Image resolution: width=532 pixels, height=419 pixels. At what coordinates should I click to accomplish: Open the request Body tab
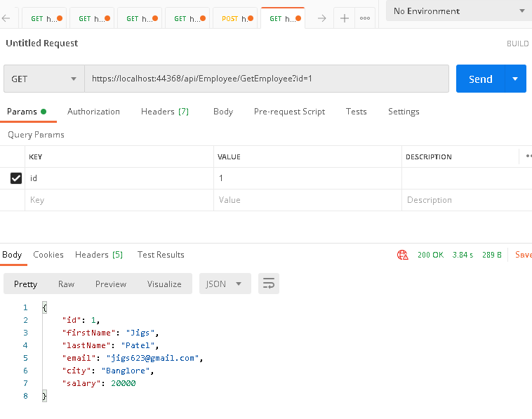point(223,112)
